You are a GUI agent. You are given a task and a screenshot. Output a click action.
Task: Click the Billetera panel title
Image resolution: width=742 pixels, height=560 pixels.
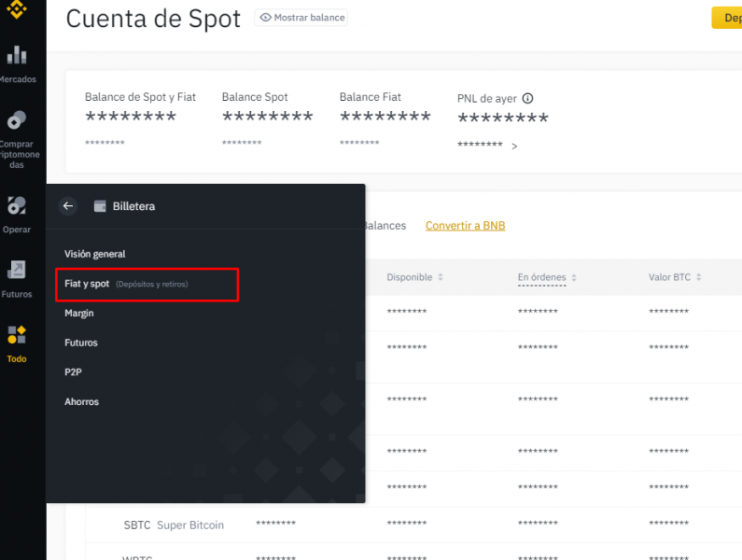(x=133, y=206)
